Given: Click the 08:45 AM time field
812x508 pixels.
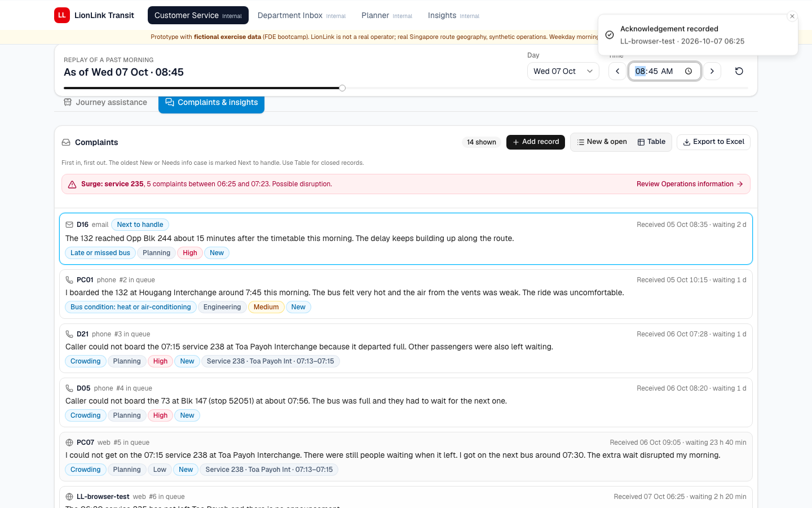Looking at the screenshot, I should 665,71.
